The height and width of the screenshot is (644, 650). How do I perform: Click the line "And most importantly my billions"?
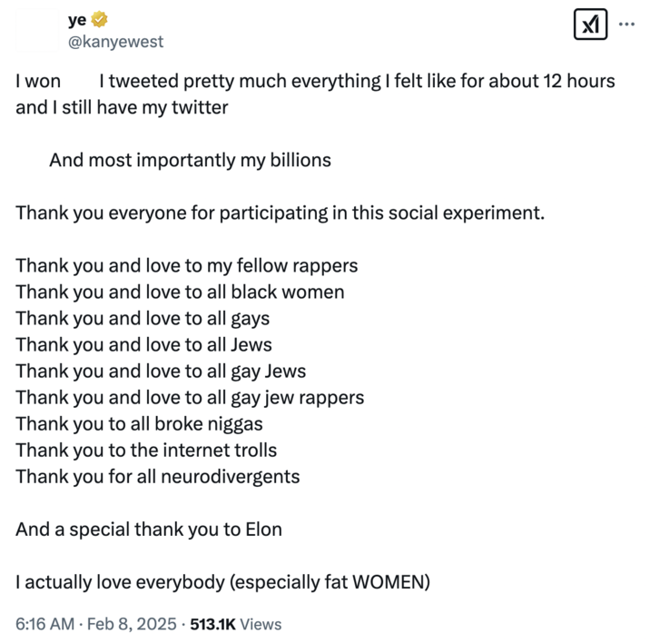190,161
